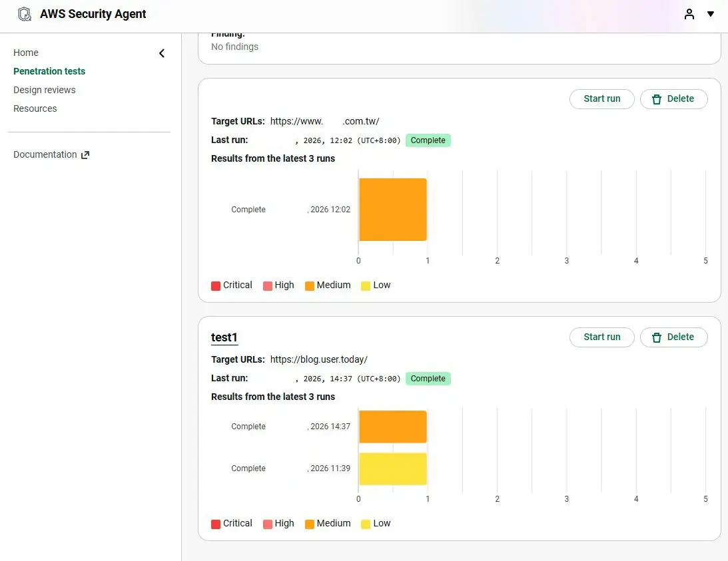The image size is (728, 561).
Task: Start run for the .com.tw test
Action: pyautogui.click(x=601, y=98)
